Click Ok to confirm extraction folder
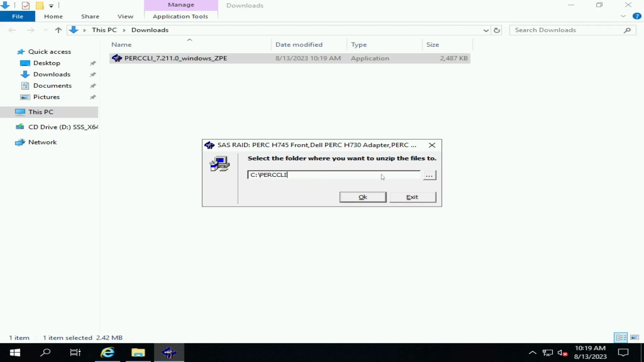The height and width of the screenshot is (362, 644). (x=363, y=197)
